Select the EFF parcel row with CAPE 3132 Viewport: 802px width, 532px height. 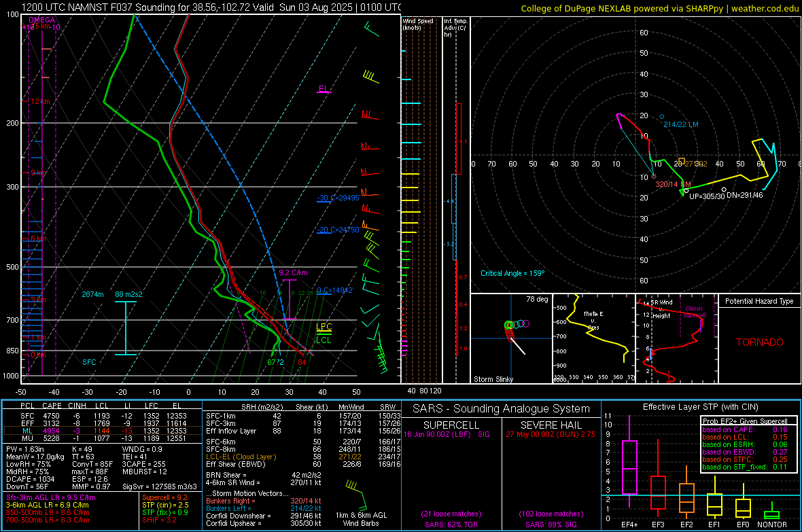[x=103, y=423]
